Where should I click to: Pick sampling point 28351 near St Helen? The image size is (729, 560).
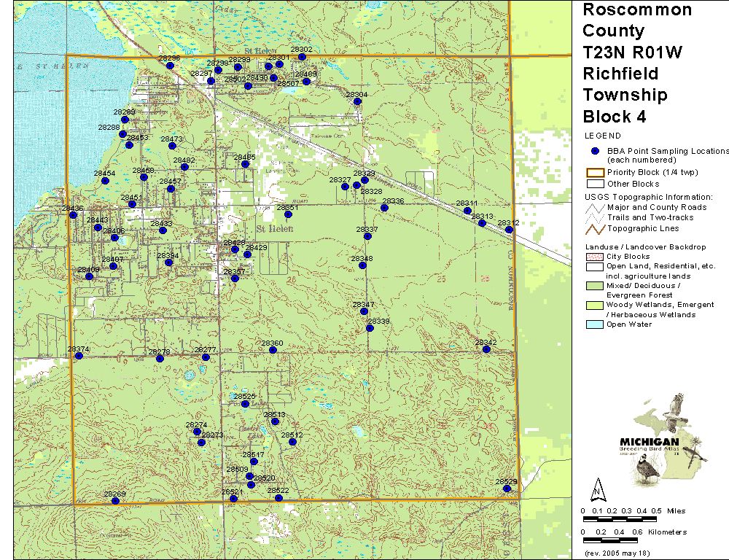tap(289, 214)
